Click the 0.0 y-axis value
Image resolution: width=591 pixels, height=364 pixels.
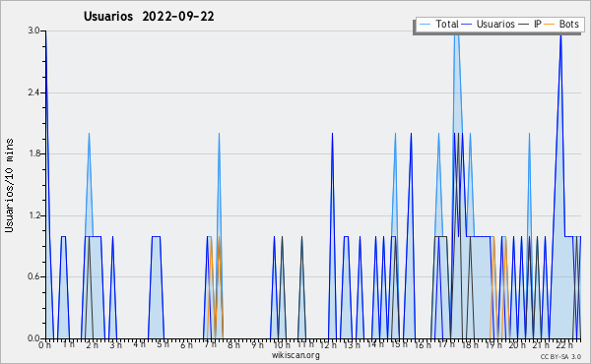[33, 338]
